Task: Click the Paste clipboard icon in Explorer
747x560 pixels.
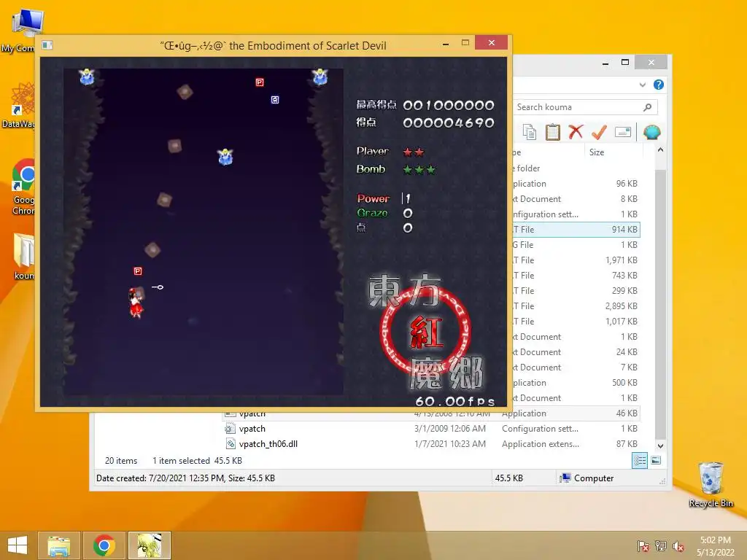Action: [553, 132]
